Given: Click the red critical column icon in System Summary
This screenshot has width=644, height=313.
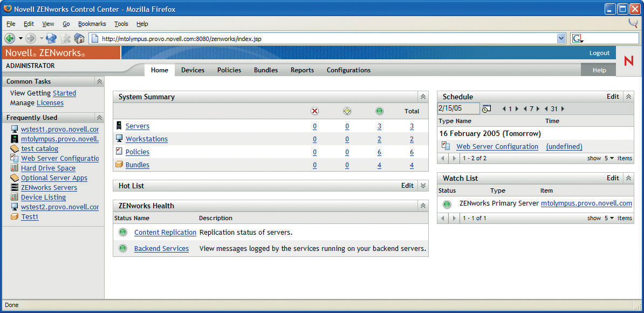Looking at the screenshot, I should (x=314, y=111).
